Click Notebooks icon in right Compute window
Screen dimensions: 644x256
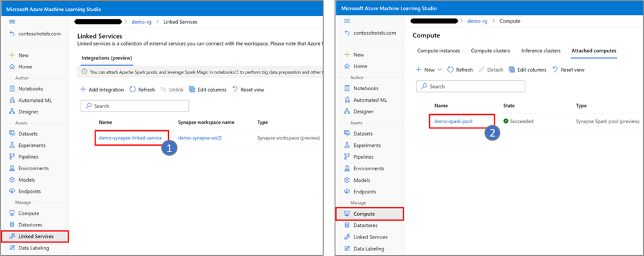[347, 88]
